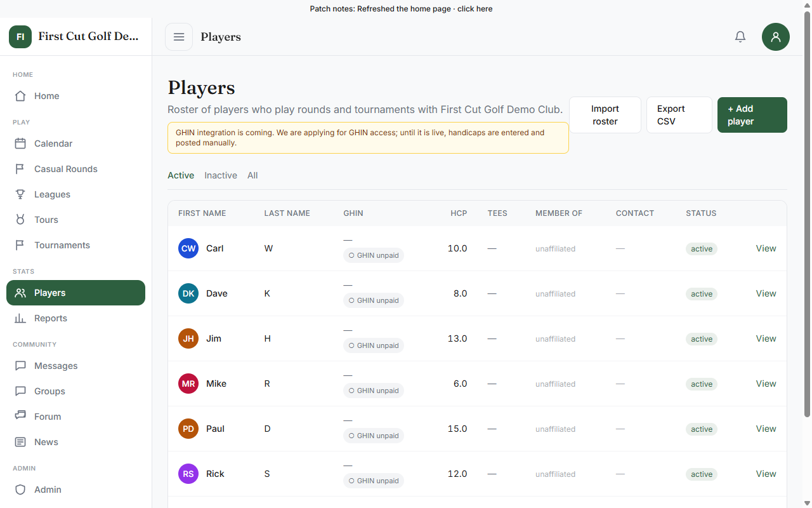812x508 pixels.
Task: Go to Home in sidebar
Action: pyautogui.click(x=75, y=96)
